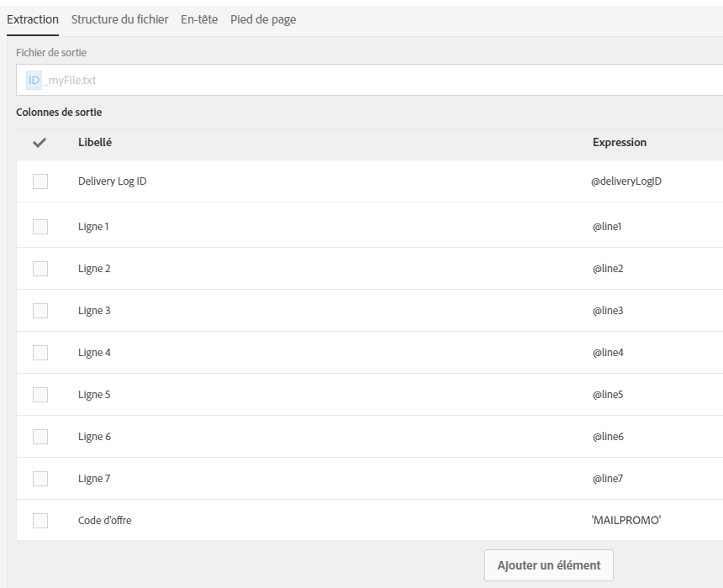
Task: Mark the Ligne 6 checkbox
Action: pos(40,437)
